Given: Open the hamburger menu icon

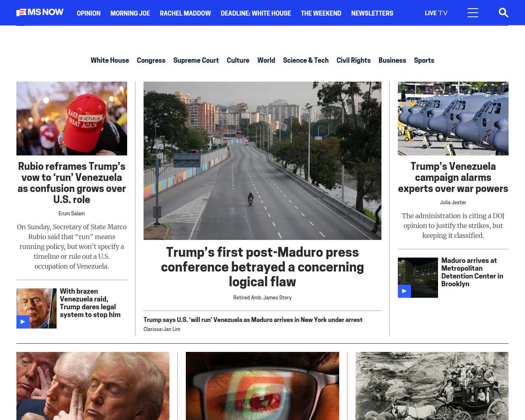Looking at the screenshot, I should coord(473,13).
